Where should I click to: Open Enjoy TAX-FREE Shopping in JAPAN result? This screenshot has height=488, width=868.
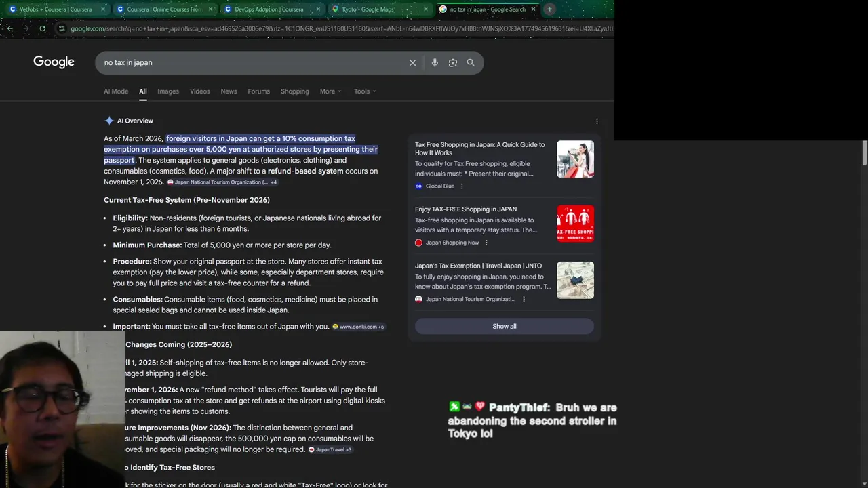(466, 209)
